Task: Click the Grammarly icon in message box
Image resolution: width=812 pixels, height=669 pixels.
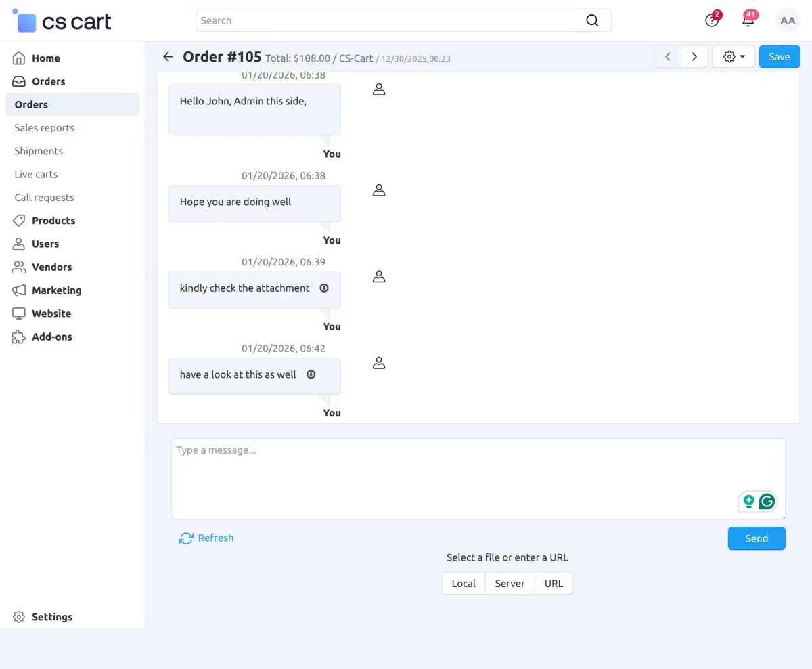Action: pos(767,502)
